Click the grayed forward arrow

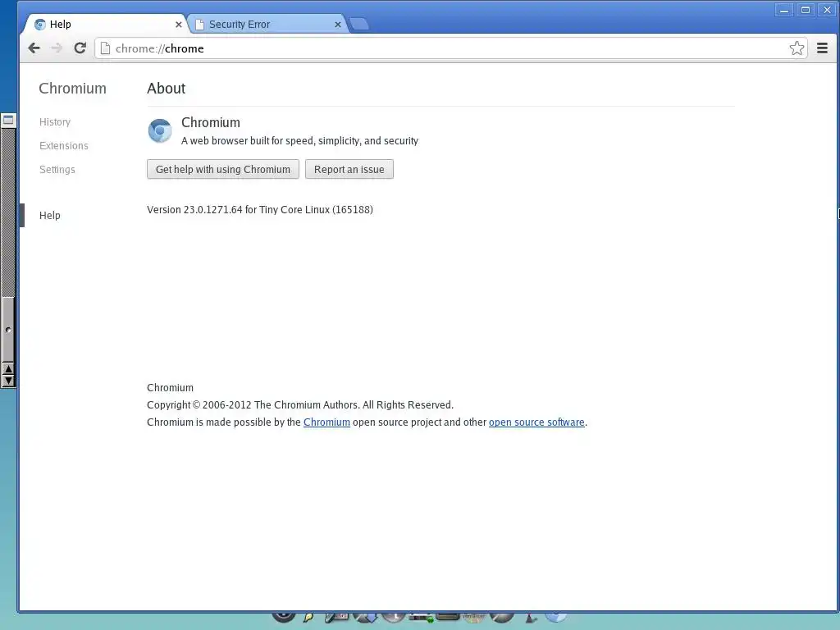click(57, 48)
